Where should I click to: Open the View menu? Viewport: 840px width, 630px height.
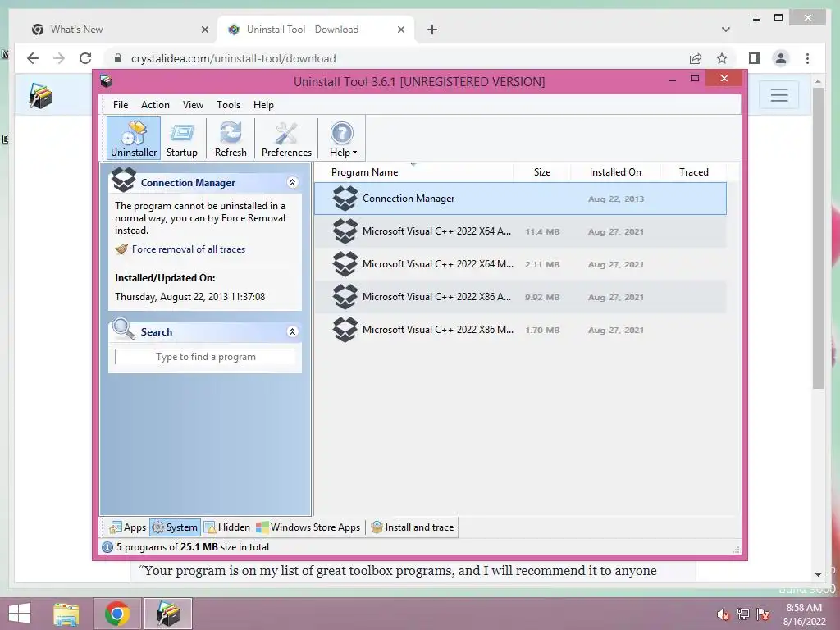pyautogui.click(x=193, y=105)
